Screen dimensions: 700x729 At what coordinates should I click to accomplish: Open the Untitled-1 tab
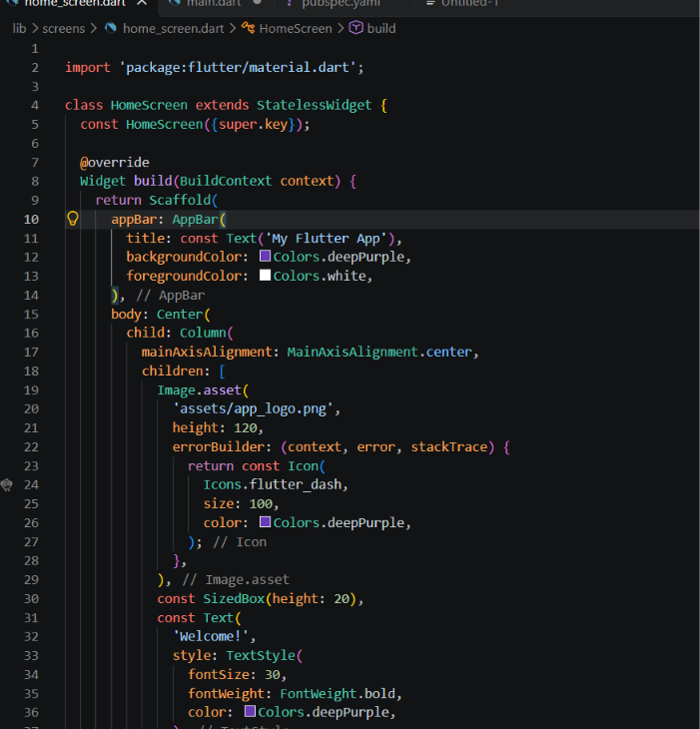(x=469, y=3)
